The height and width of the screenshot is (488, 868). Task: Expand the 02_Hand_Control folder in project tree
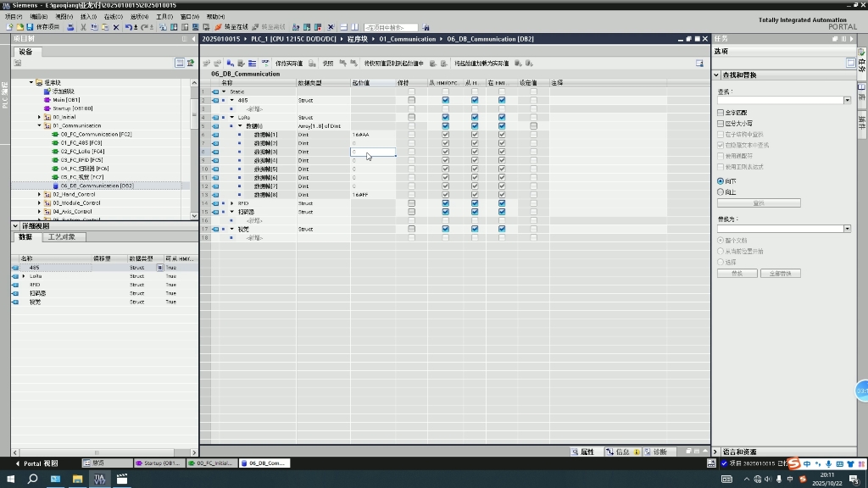point(39,194)
